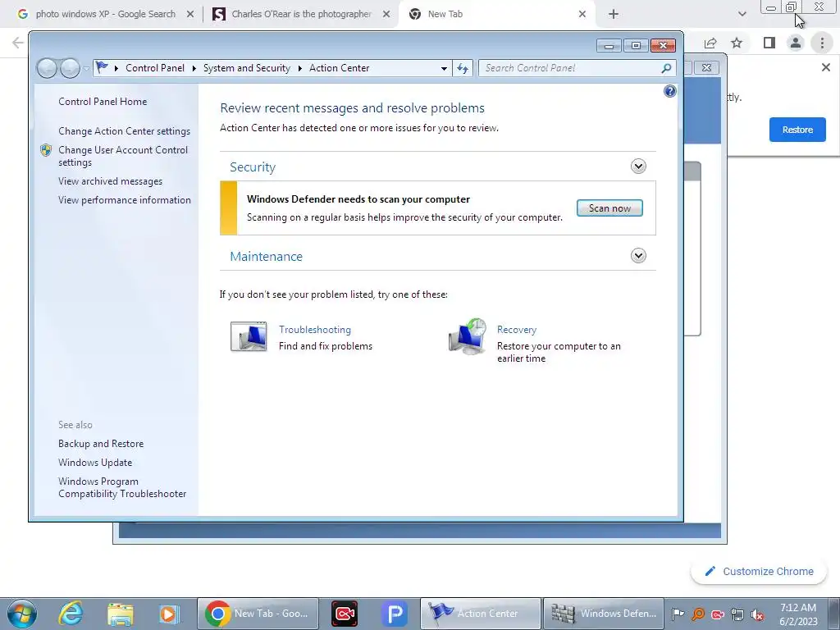Open Backup and Restore link
Image resolution: width=840 pixels, height=630 pixels.
(101, 444)
